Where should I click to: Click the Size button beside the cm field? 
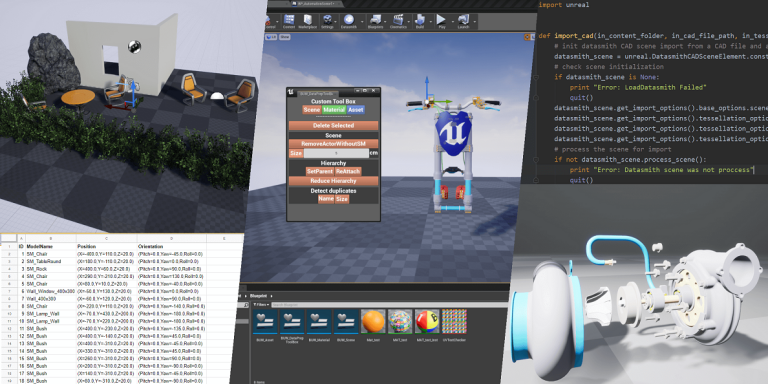click(x=296, y=153)
